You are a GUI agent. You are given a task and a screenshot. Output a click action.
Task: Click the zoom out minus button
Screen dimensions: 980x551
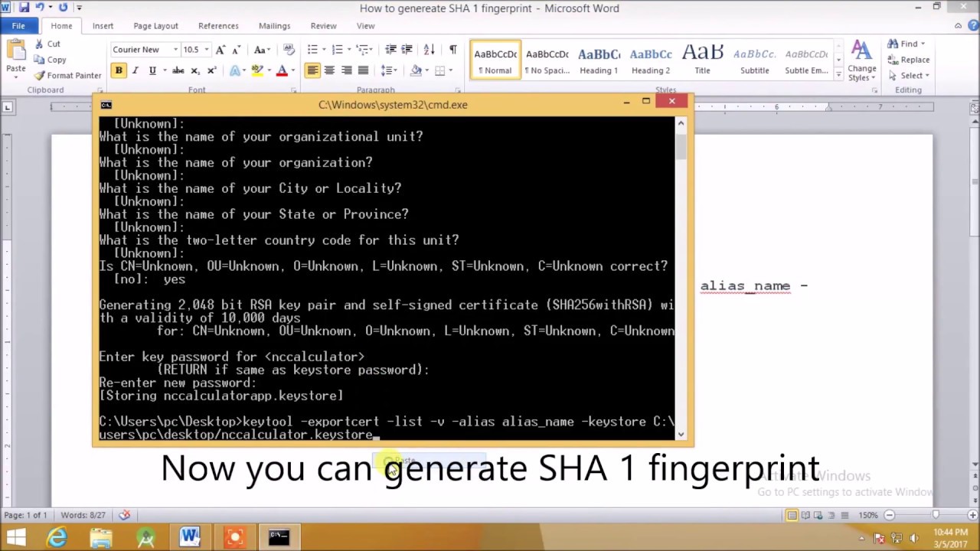[x=889, y=515]
